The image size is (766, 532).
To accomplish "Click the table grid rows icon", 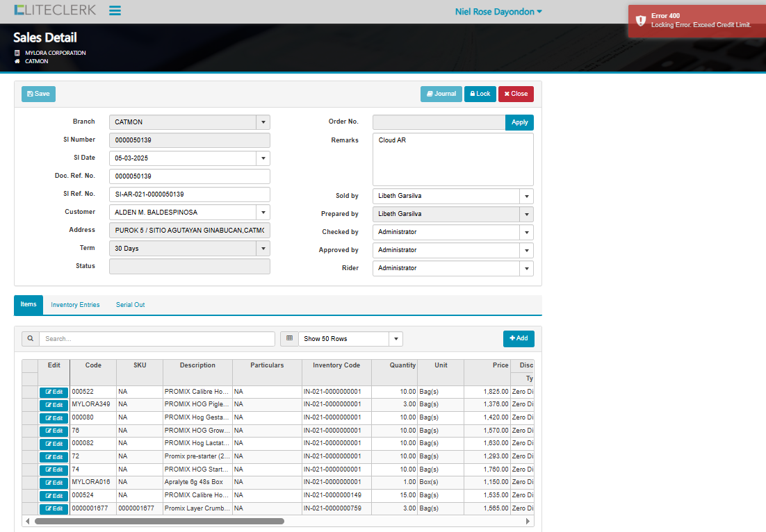I will click(289, 339).
